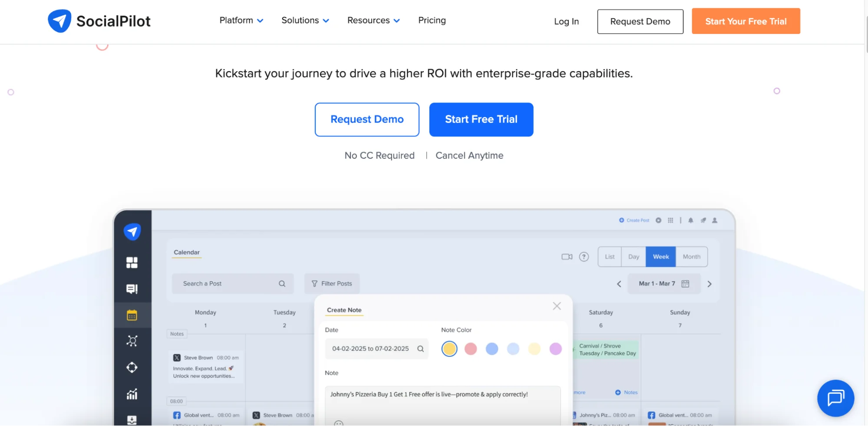Viewport: 868px width, 426px height.
Task: Open notifications bell icon
Action: (x=691, y=220)
